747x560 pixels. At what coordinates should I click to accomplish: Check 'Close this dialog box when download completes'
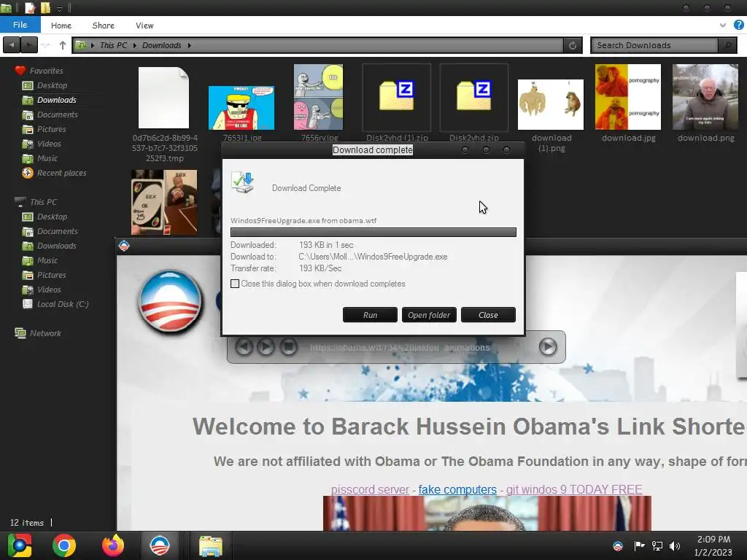pos(235,284)
